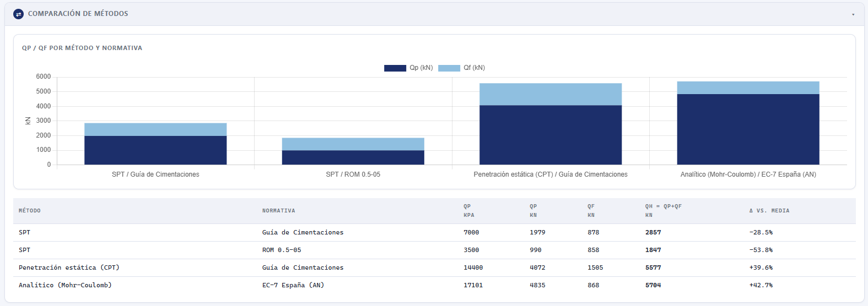Click the Qf bar for SPT / Guía de Cimentaciones
Viewport: 868px width, 306px height.
point(155,129)
